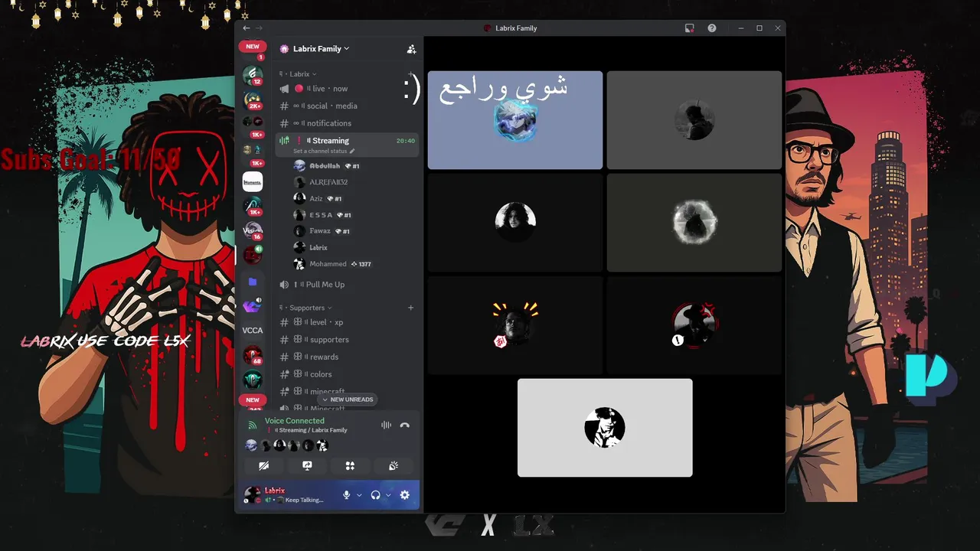Open server with 12 unread badge
Screen dimensions: 980x551
pyautogui.click(x=253, y=75)
